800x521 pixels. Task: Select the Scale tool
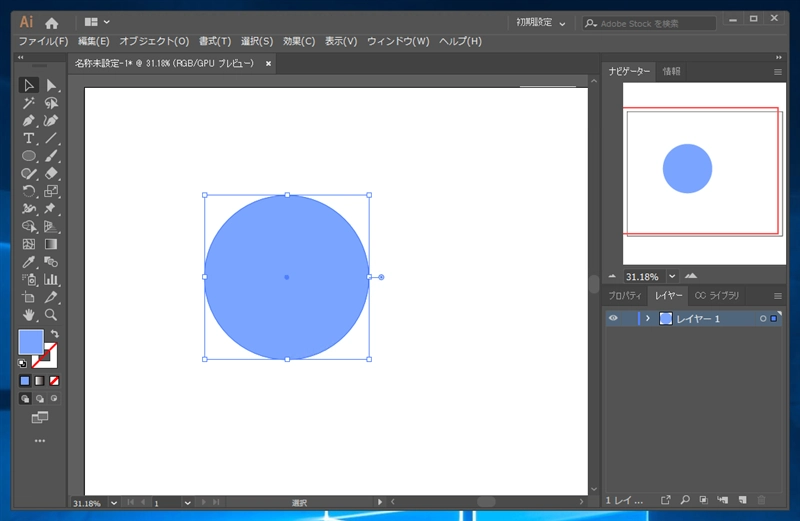pos(51,191)
